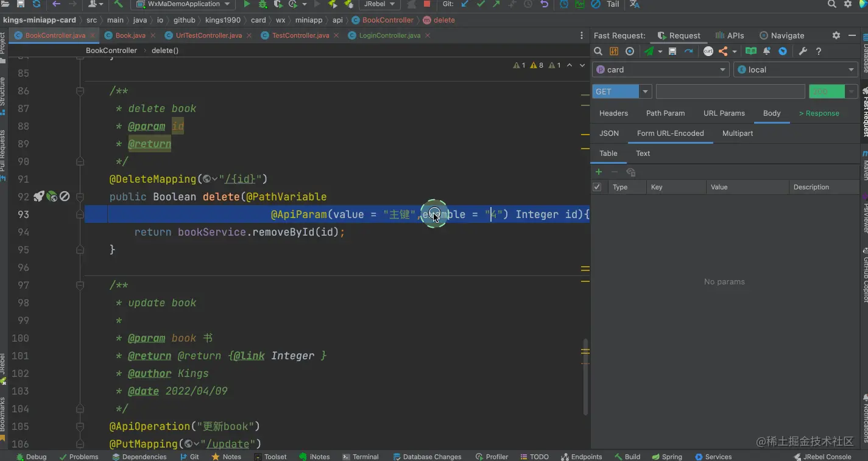
Task: Collapse the delete method fold at line 92
Action: coord(80,197)
